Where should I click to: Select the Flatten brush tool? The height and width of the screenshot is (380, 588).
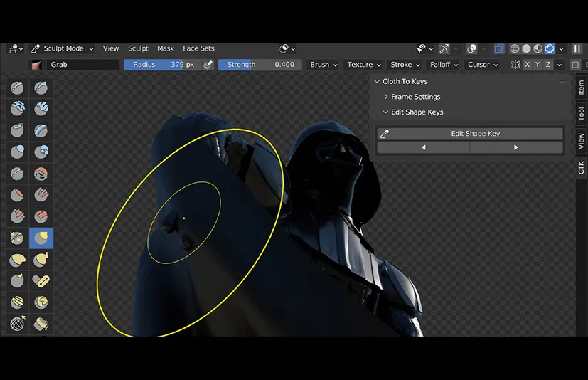click(x=17, y=195)
